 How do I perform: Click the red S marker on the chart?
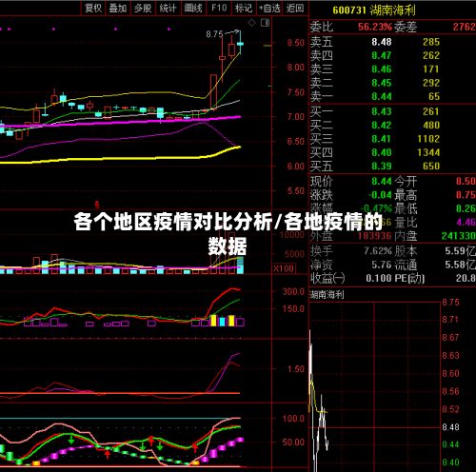97,205
